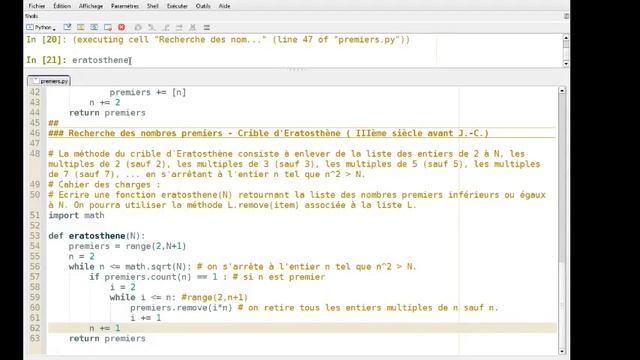Click the red Close shell icon
The image size is (640, 360).
tap(121, 27)
